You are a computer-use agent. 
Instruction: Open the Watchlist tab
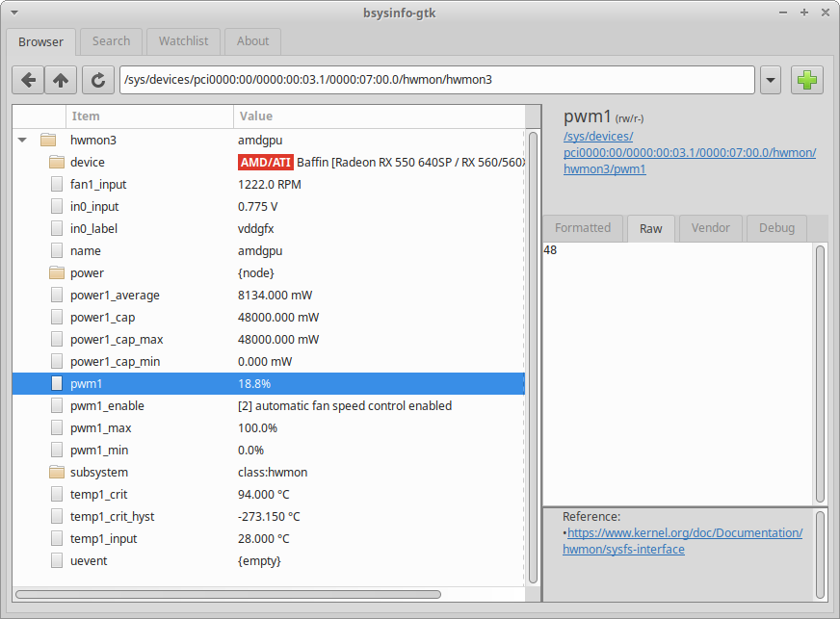point(183,41)
